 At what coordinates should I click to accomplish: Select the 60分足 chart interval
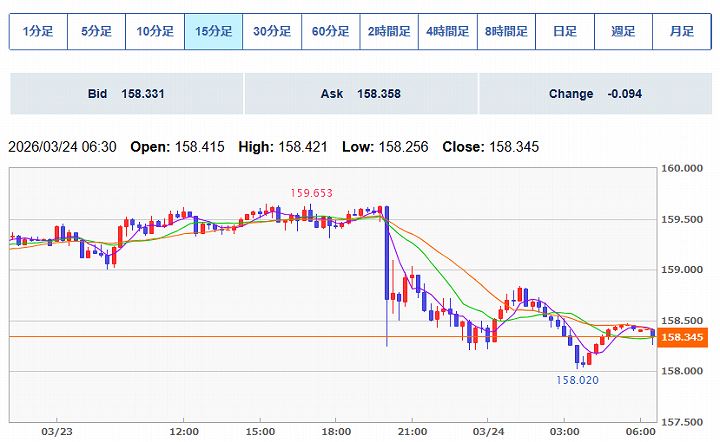pyautogui.click(x=331, y=31)
